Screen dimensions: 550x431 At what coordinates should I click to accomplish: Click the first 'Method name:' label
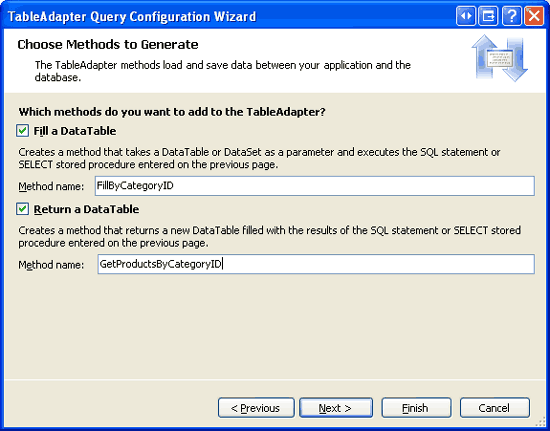51,186
